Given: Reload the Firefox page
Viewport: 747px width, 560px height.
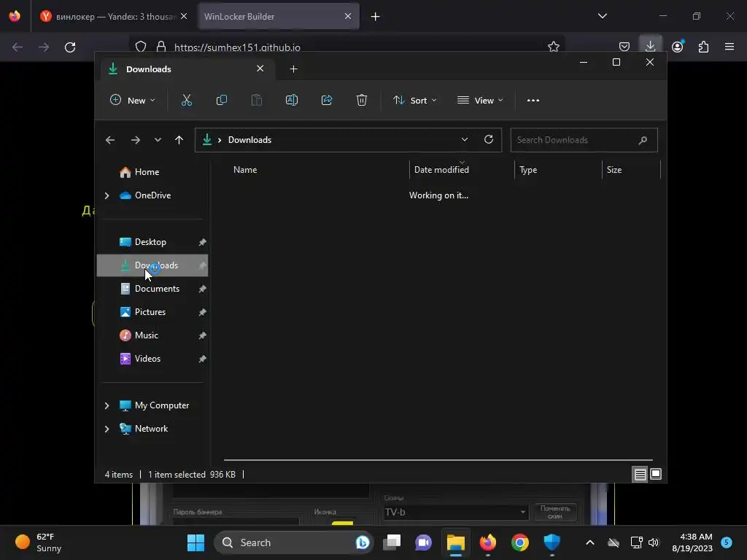Looking at the screenshot, I should point(70,47).
